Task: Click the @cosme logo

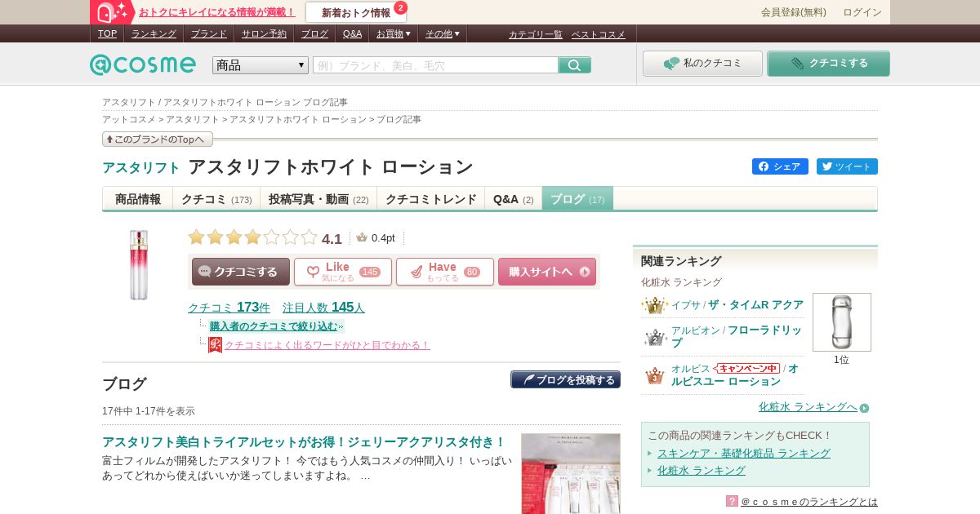Action: tap(143, 64)
